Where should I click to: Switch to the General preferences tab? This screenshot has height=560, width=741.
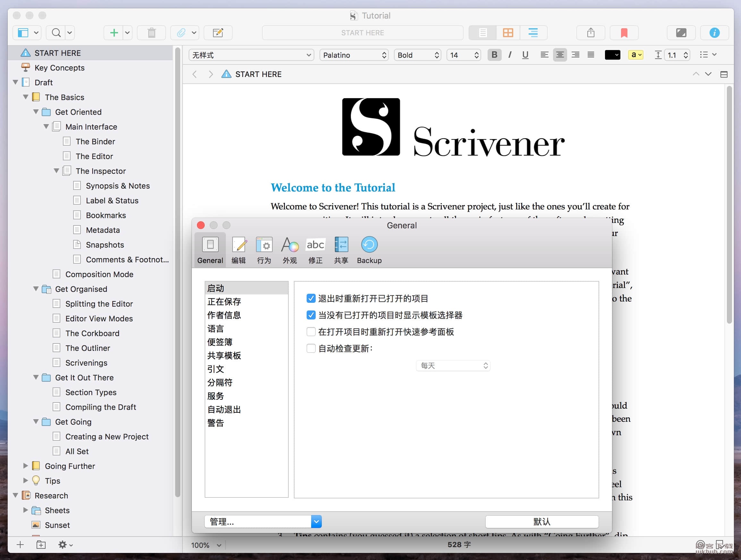pos(210,250)
